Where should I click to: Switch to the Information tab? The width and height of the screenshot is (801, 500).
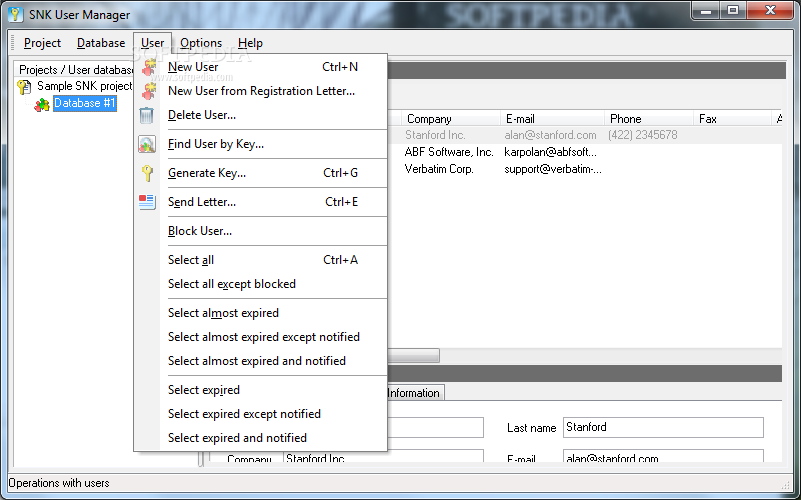414,393
